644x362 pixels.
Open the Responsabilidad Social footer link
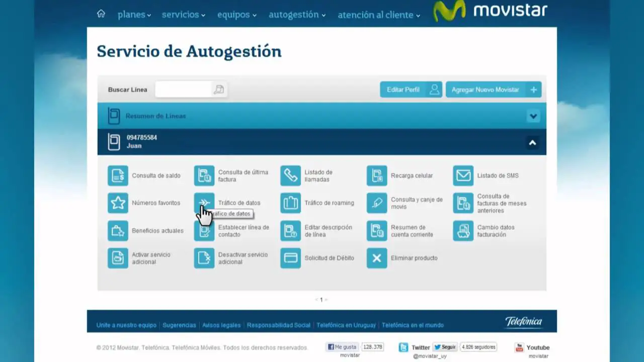tap(279, 325)
